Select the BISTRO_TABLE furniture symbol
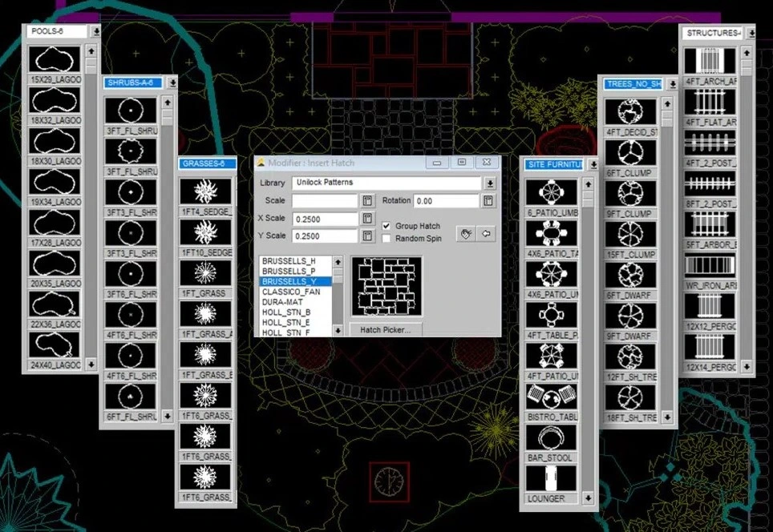This screenshot has height=532, width=773. [552, 397]
